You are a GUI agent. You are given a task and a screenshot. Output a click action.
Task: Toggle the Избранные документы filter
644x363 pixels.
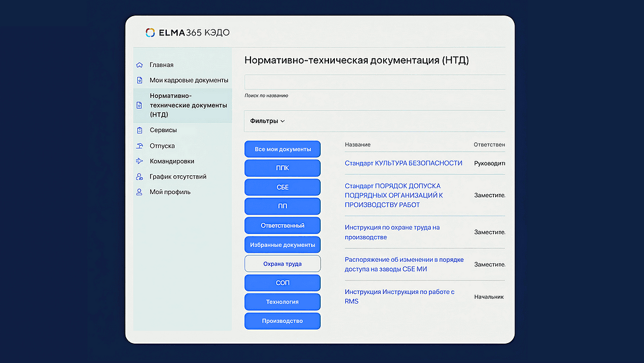(x=282, y=245)
